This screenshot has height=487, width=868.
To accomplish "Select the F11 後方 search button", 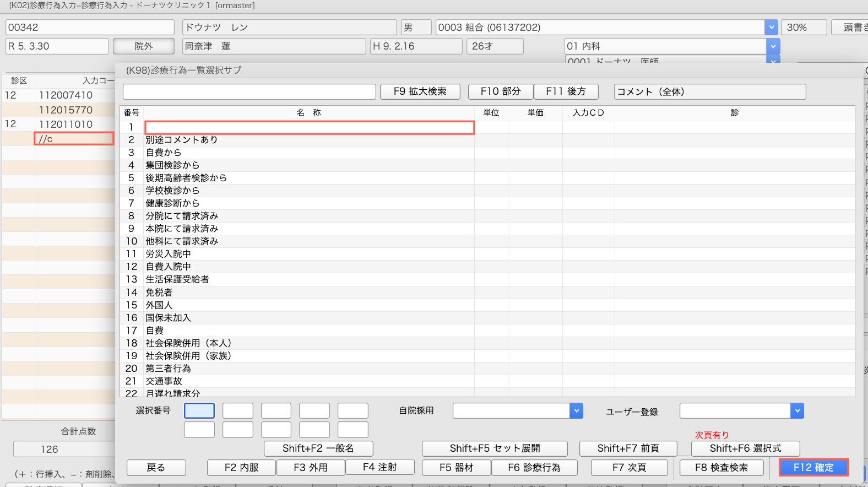I will click(566, 91).
